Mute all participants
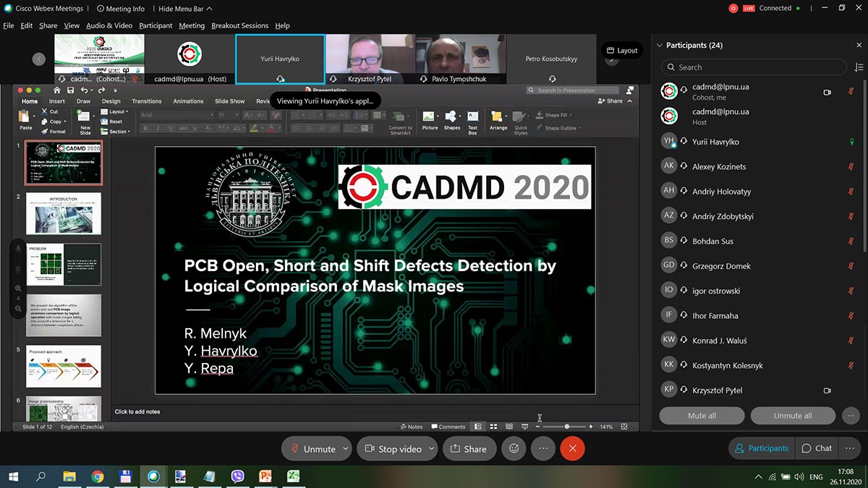 pyautogui.click(x=701, y=415)
